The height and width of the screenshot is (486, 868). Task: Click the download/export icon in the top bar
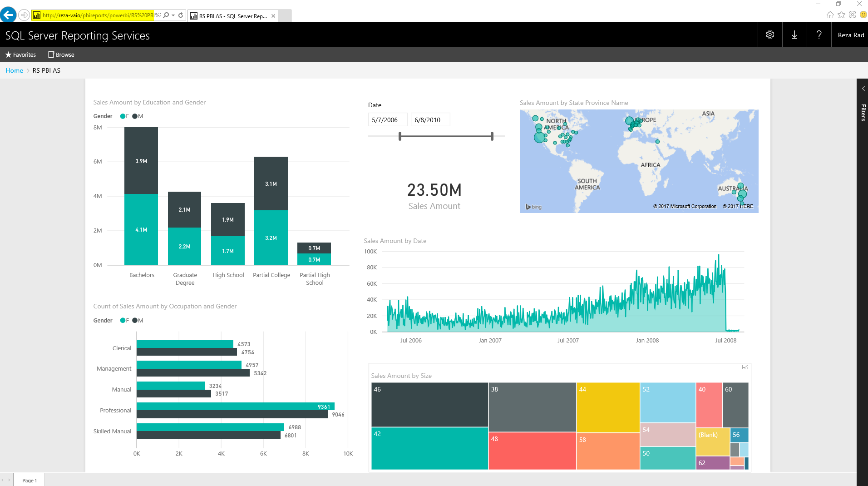tap(794, 35)
